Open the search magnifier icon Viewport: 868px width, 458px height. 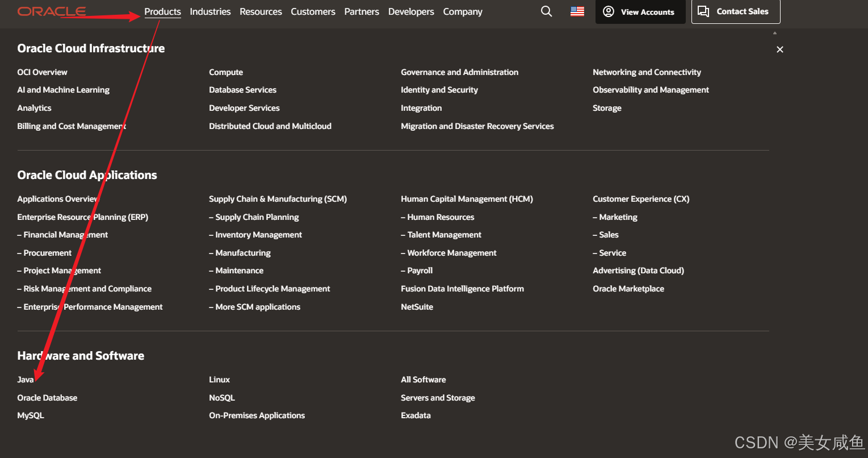pyautogui.click(x=546, y=11)
